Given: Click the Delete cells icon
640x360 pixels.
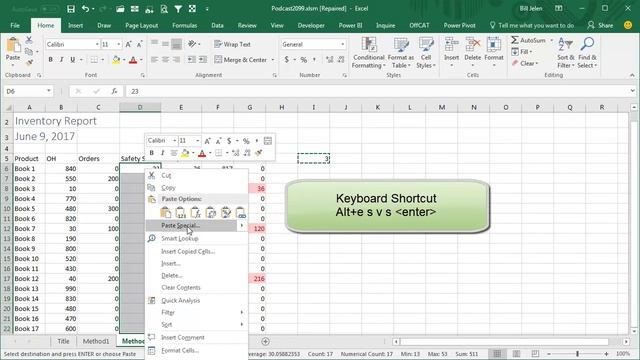Looking at the screenshot, I should [x=473, y=44].
